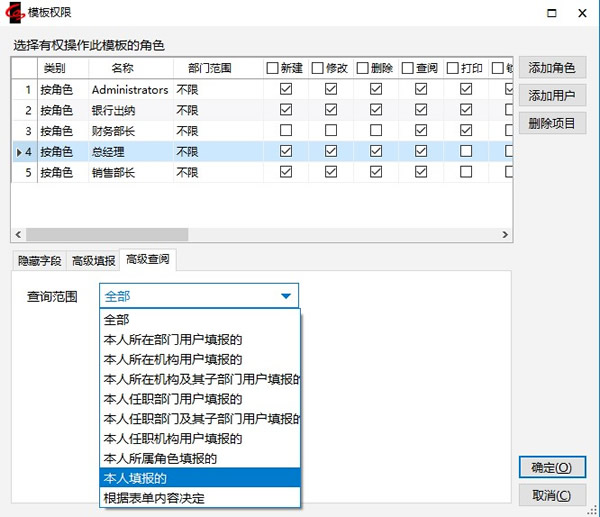Click the row 4 current-row arrow indicator
The width and height of the screenshot is (600, 517).
click(18, 152)
